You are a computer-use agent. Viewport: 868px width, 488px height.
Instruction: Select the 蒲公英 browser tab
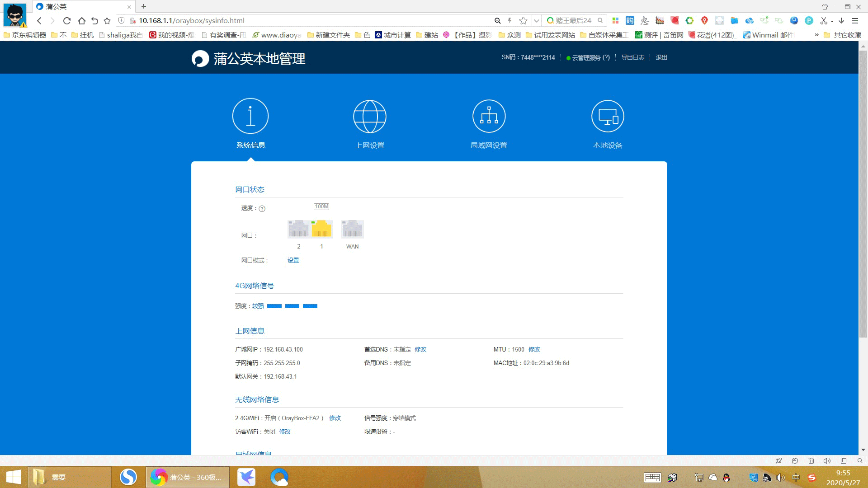[84, 6]
